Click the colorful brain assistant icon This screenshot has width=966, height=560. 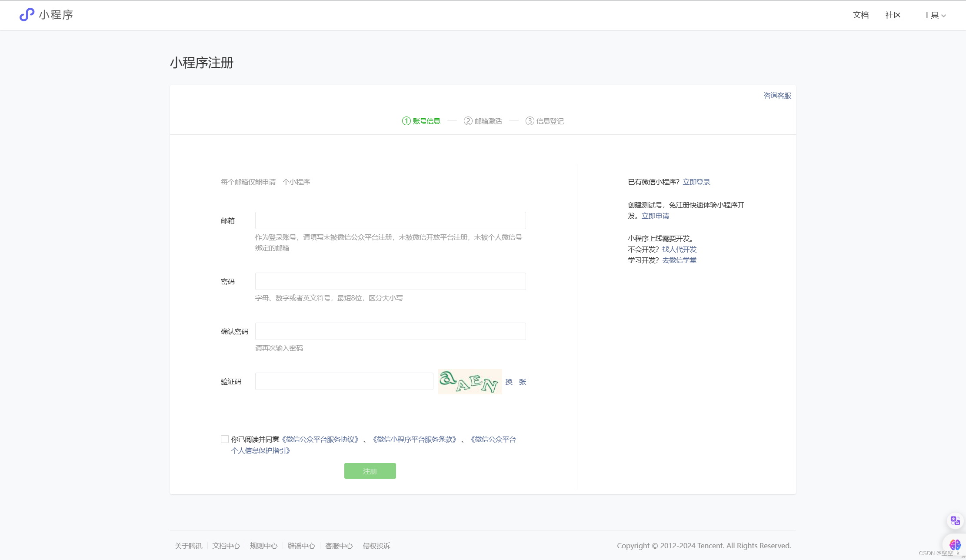point(955,544)
